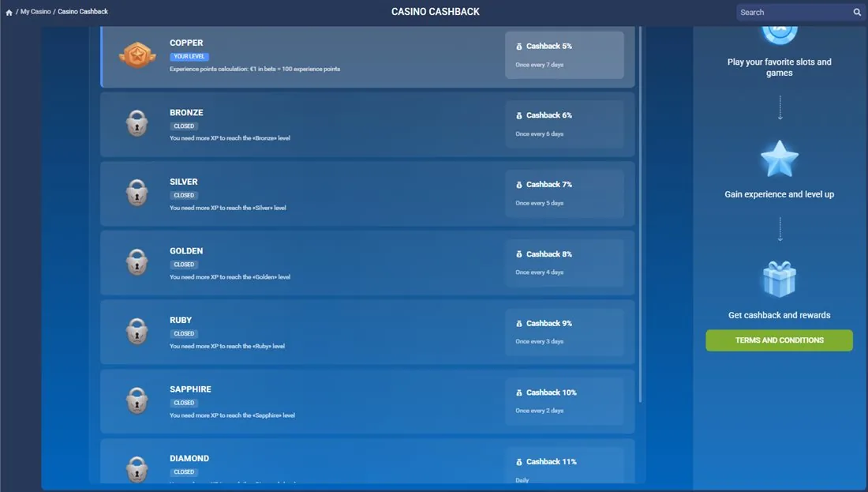Image resolution: width=868 pixels, height=492 pixels.
Task: Click the Ruby level padlock icon
Action: pos(137,331)
